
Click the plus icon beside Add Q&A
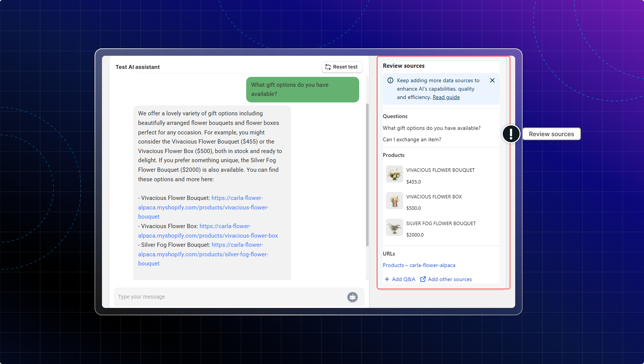click(387, 279)
